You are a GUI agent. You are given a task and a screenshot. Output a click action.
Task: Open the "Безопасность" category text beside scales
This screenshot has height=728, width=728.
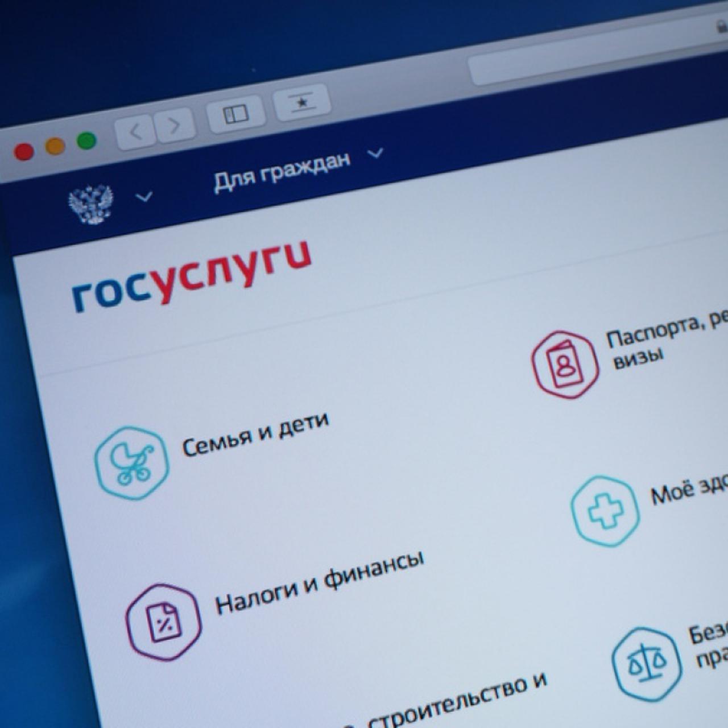(708, 646)
